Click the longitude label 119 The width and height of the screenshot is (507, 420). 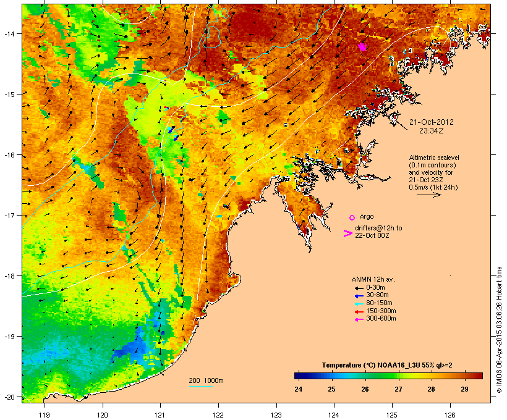(45, 415)
